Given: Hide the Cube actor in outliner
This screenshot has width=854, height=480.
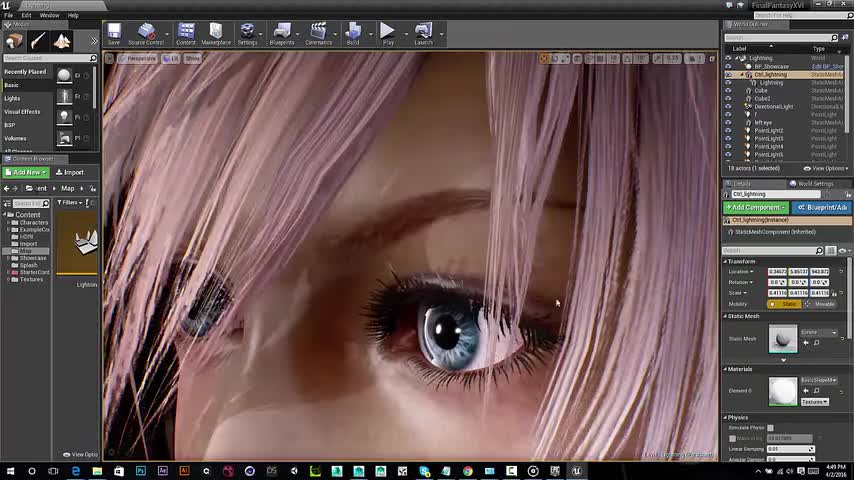Looking at the screenshot, I should [728, 90].
